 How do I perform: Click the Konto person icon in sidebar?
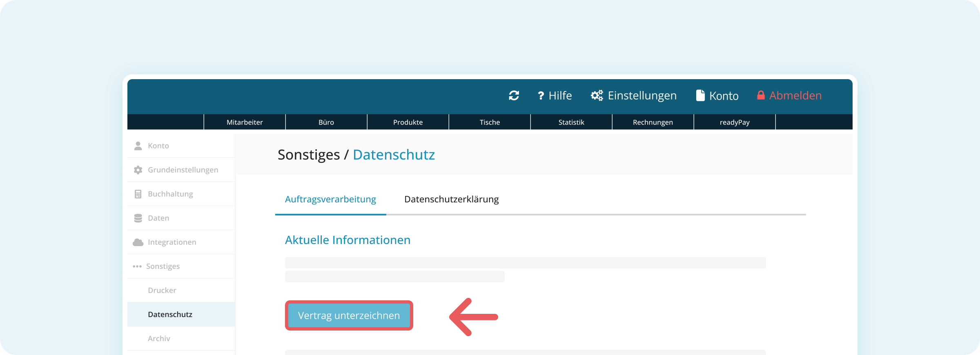coord(138,146)
